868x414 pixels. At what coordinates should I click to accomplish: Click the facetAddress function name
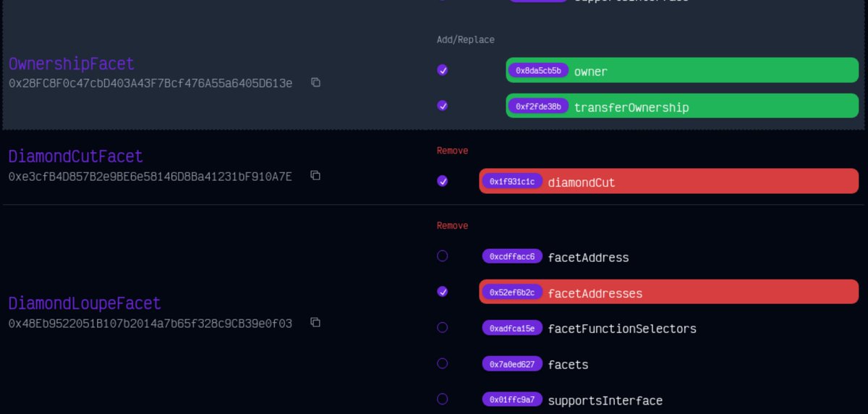click(x=589, y=257)
